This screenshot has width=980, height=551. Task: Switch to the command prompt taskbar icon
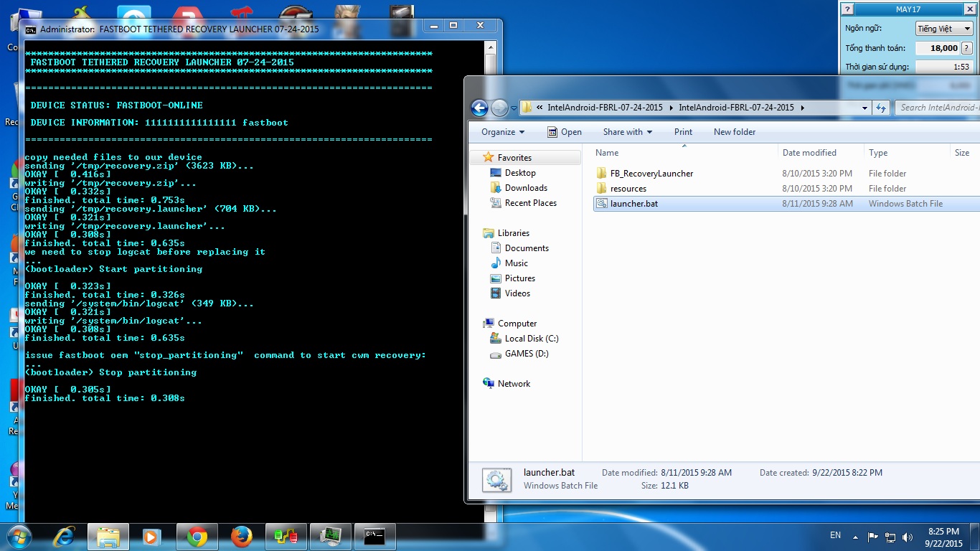pyautogui.click(x=374, y=536)
